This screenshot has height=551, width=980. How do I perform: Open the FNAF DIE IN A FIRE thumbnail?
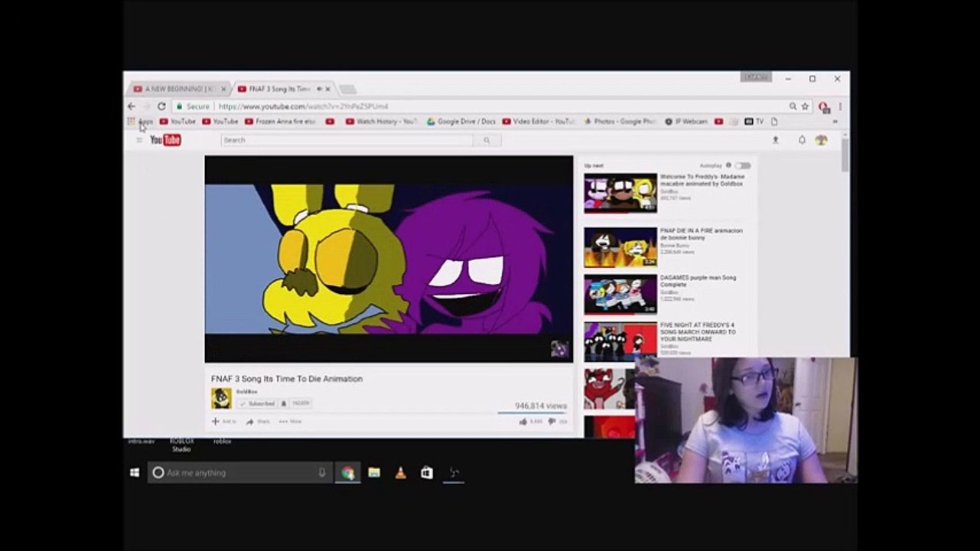[620, 246]
